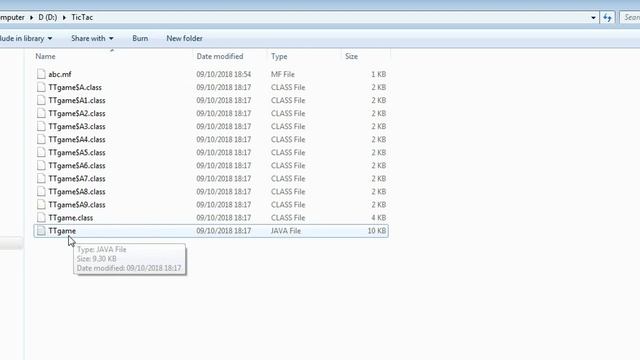Select the file name TTgame$A5.class
The height and width of the screenshot is (360, 640).
tap(77, 153)
